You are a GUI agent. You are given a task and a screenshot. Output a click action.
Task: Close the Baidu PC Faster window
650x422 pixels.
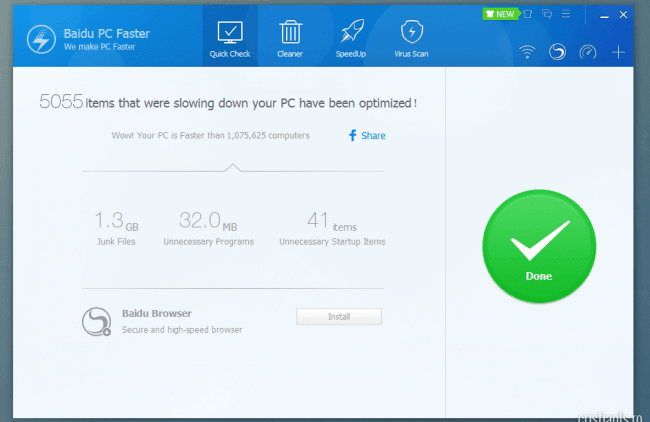point(623,15)
